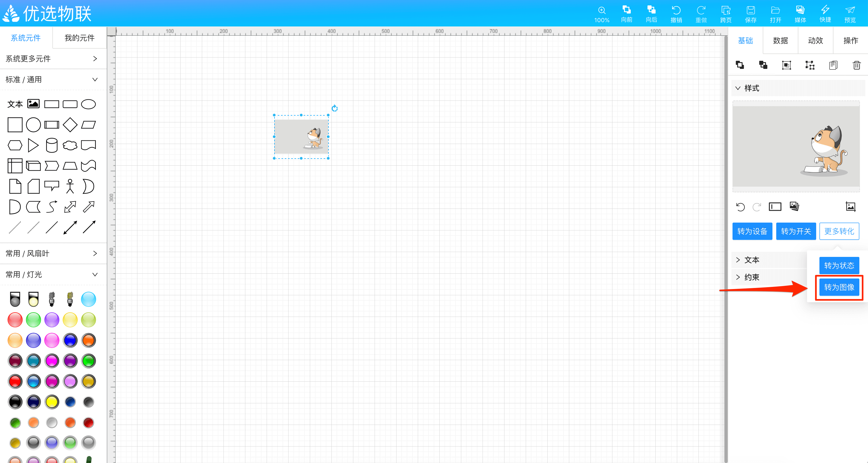Choose 转为状态 in popup

[x=839, y=266]
